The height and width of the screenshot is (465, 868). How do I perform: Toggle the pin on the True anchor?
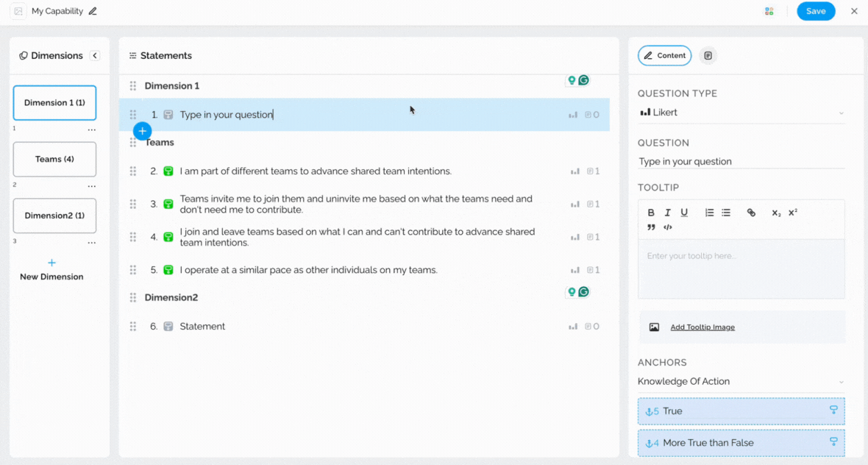pos(833,411)
